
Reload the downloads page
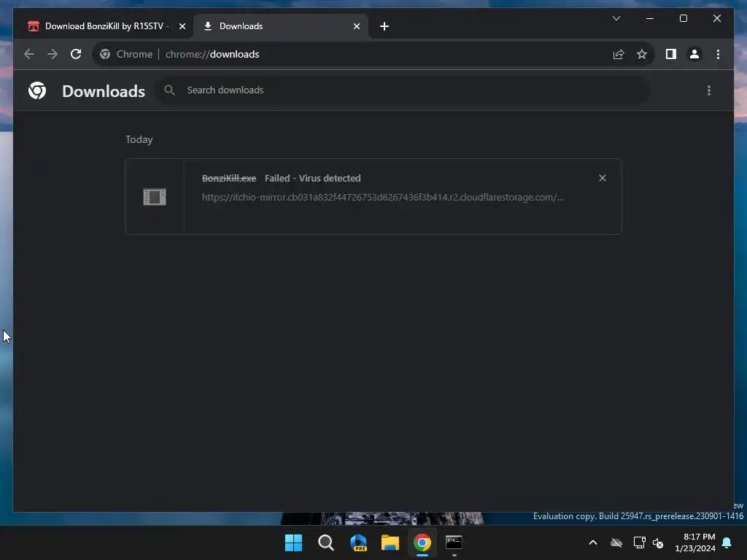pos(76,54)
